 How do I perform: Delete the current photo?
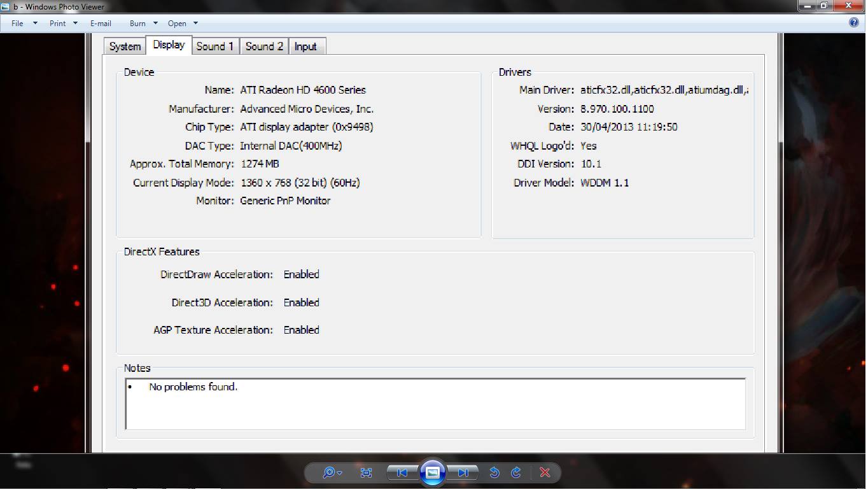click(x=545, y=472)
